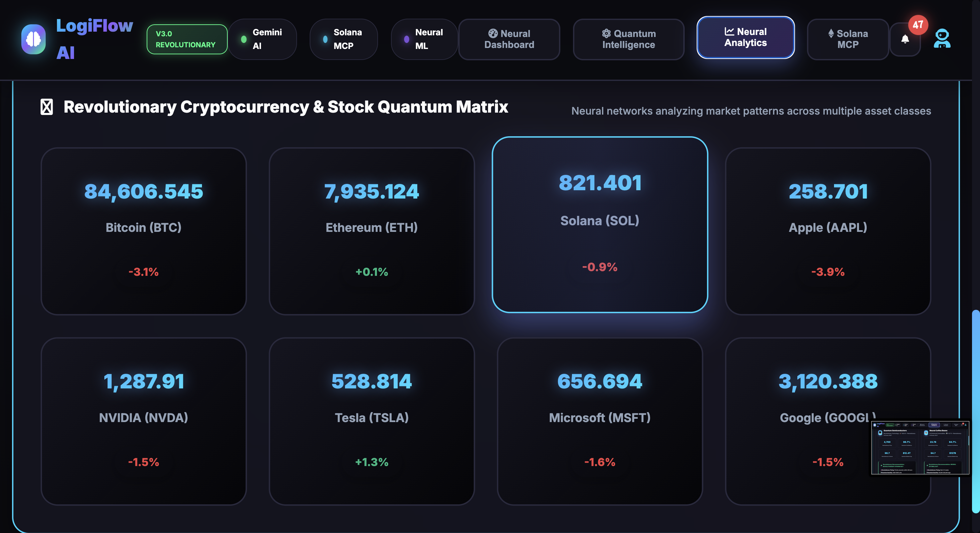Open the notifications bell icon
Screen dimensions: 980x533
[905, 39]
